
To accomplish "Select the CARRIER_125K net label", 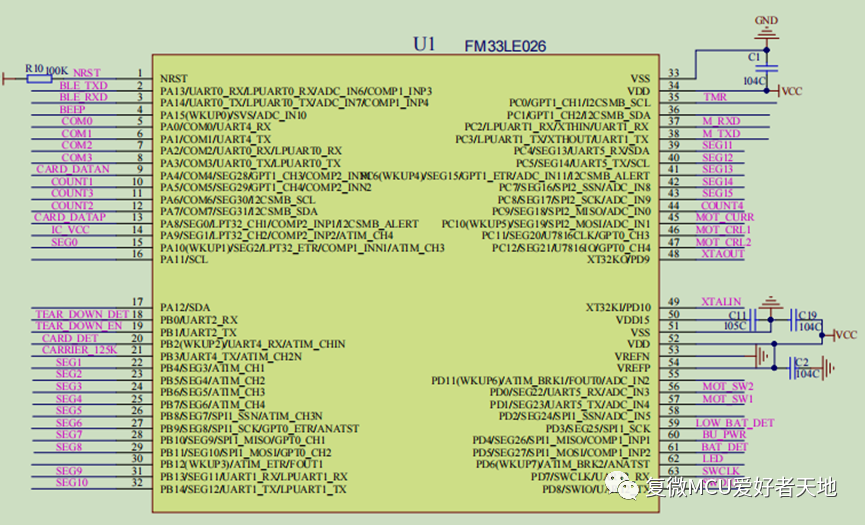I will pyautogui.click(x=79, y=350).
